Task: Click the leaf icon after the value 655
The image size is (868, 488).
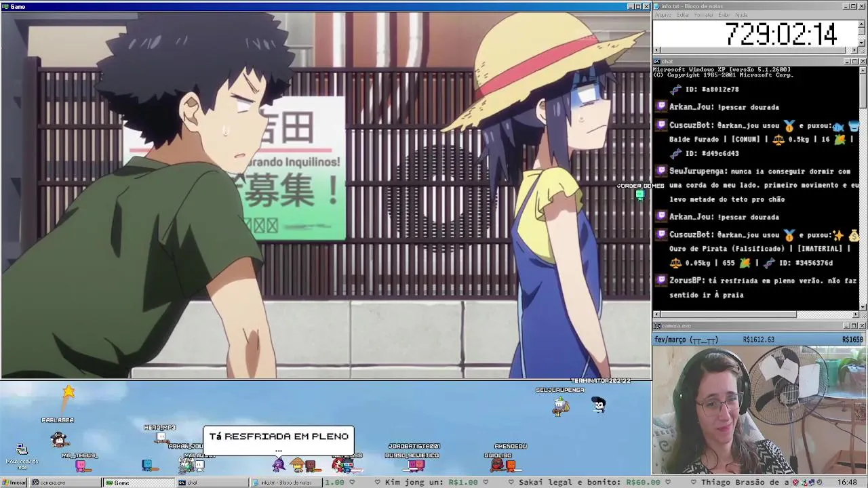Action: pos(745,262)
